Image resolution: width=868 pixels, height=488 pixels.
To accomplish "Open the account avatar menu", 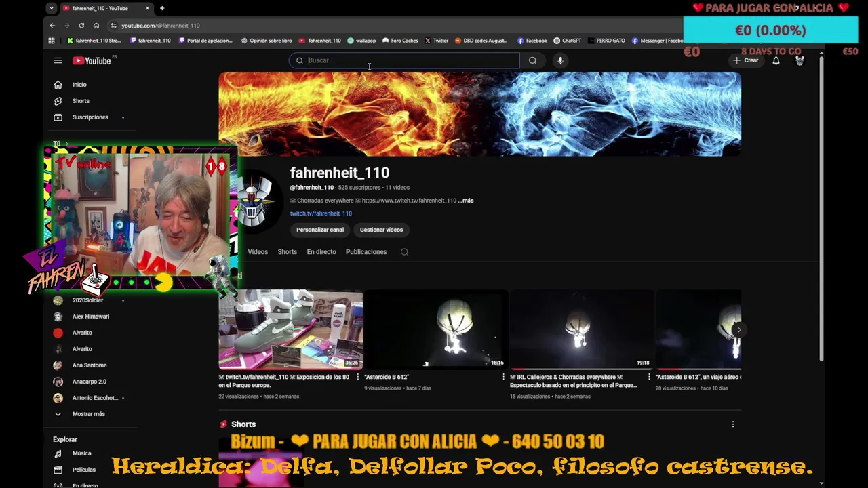I will [x=800, y=60].
